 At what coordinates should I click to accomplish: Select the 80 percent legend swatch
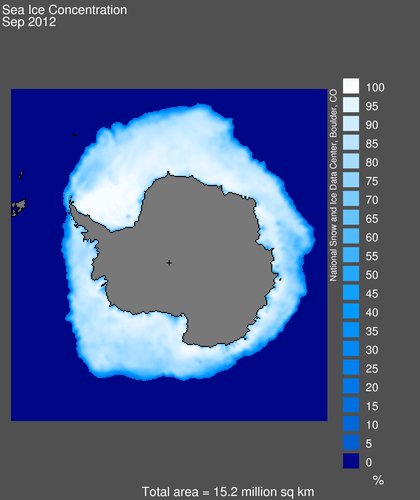pyautogui.click(x=351, y=161)
